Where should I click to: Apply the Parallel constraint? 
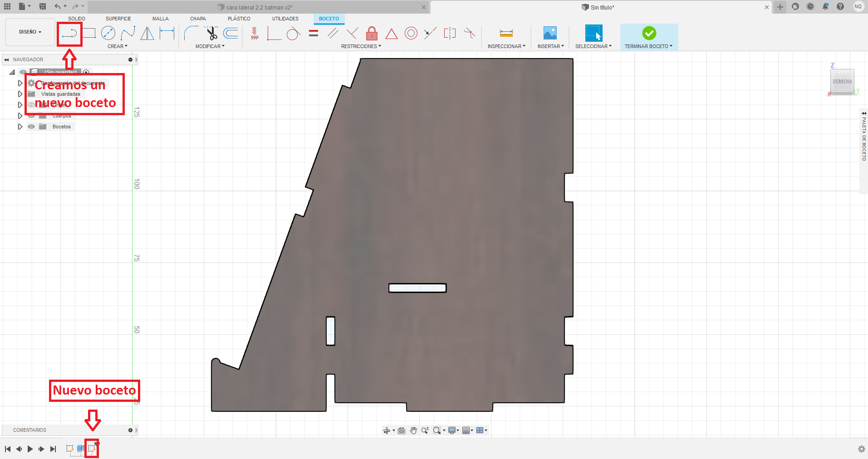pyautogui.click(x=333, y=33)
